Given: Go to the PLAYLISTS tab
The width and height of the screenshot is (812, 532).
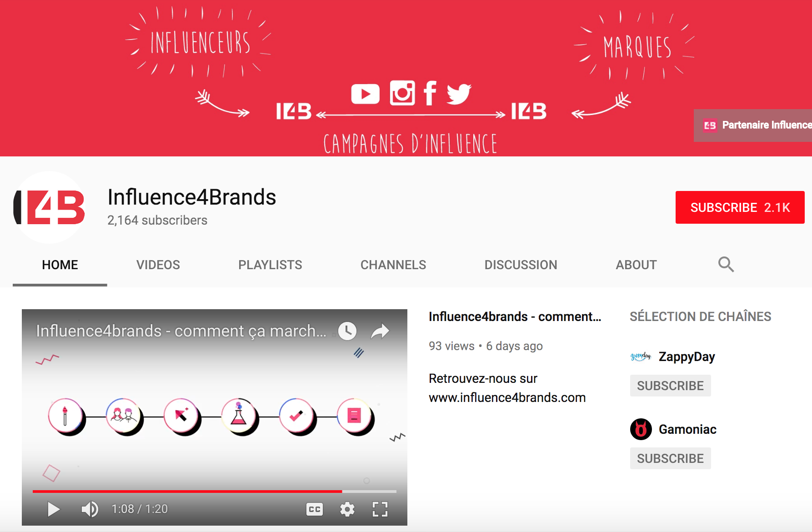Looking at the screenshot, I should pos(270,265).
